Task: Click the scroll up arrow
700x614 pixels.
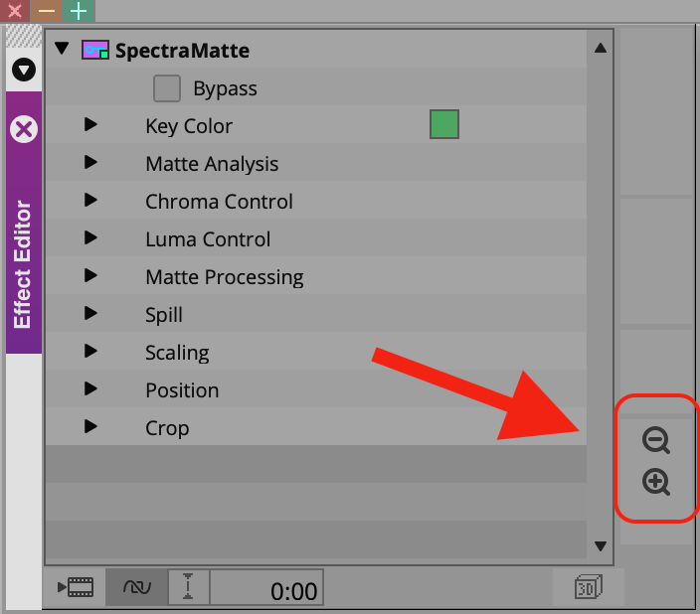Action: click(x=601, y=48)
